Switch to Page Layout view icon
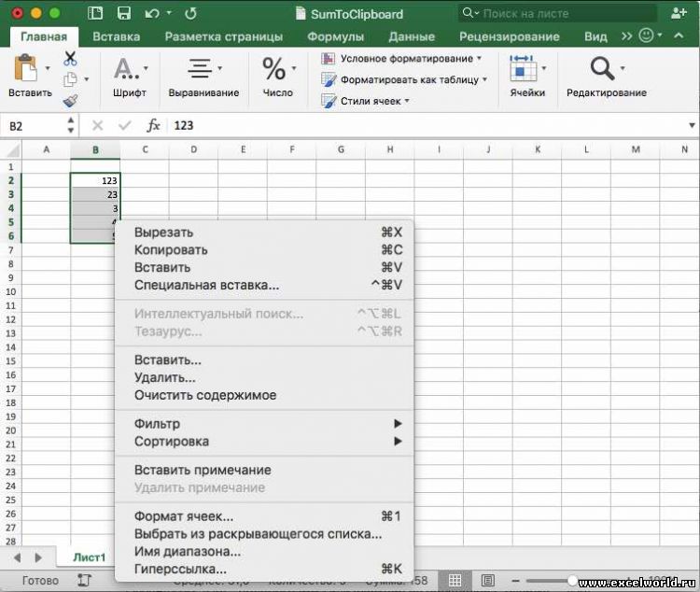The width and height of the screenshot is (700, 592). point(488,581)
